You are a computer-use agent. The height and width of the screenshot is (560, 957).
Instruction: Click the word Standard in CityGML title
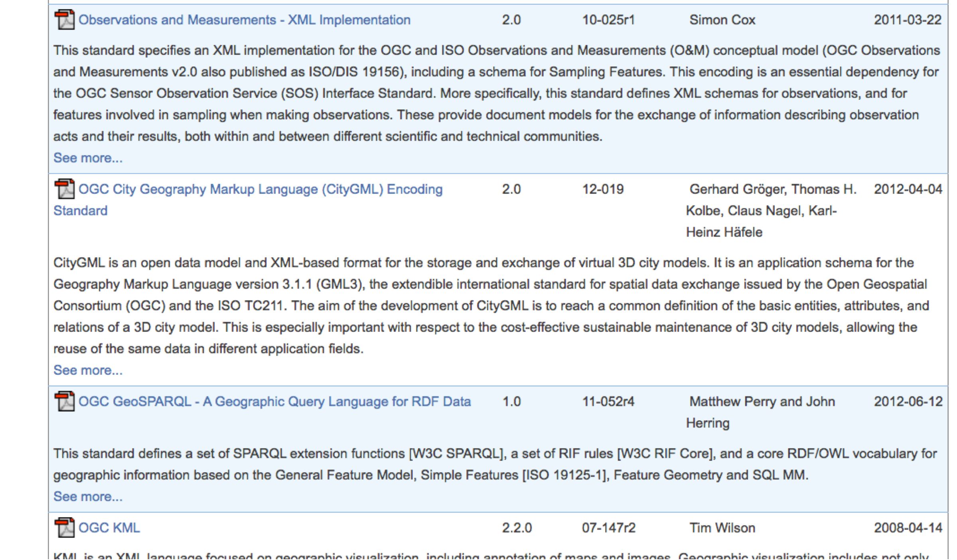pos(80,211)
